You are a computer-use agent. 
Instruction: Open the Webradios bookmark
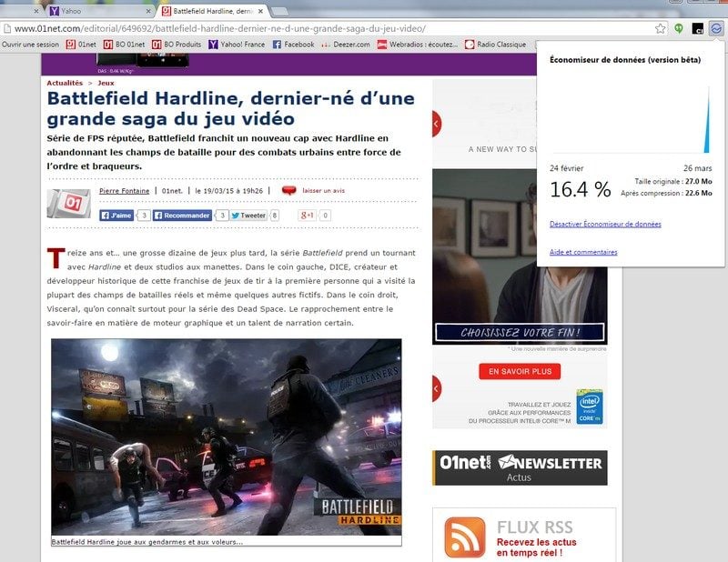click(x=418, y=45)
